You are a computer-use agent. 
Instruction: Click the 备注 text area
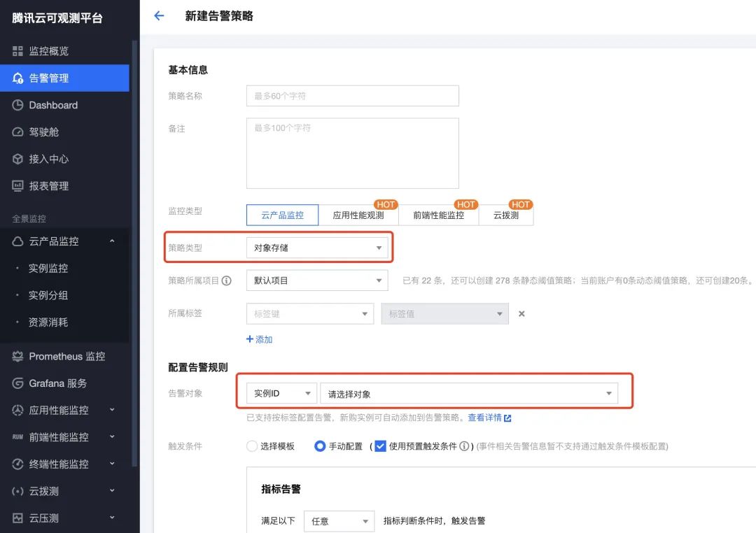(352, 153)
